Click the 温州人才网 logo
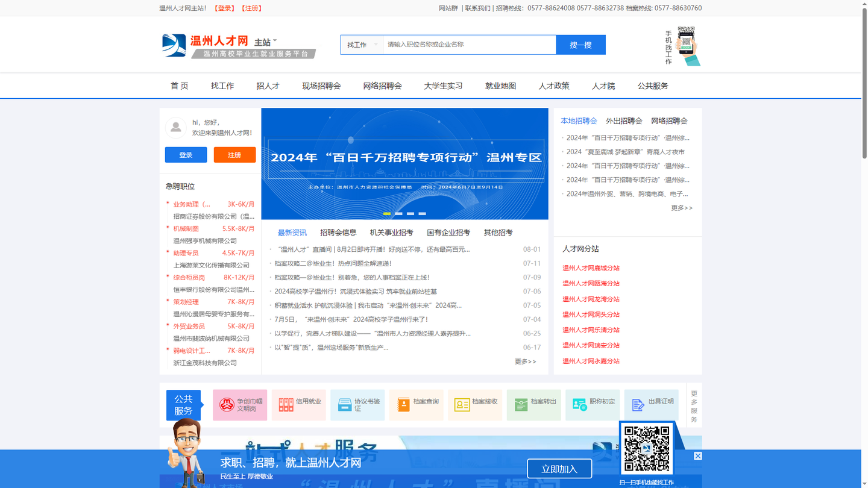 [206, 46]
